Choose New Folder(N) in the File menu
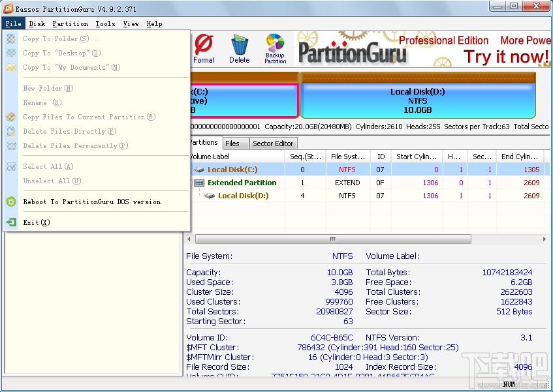553x392 pixels. (x=48, y=89)
